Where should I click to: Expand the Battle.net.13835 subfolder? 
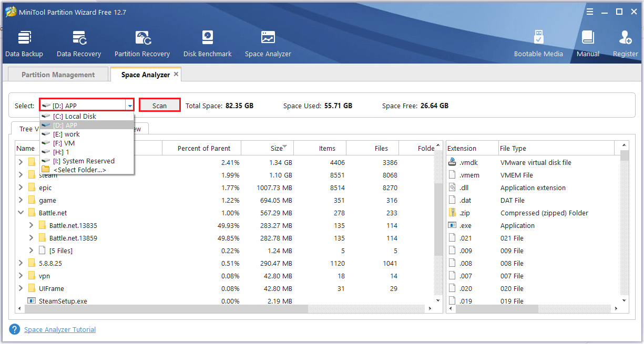click(31, 225)
